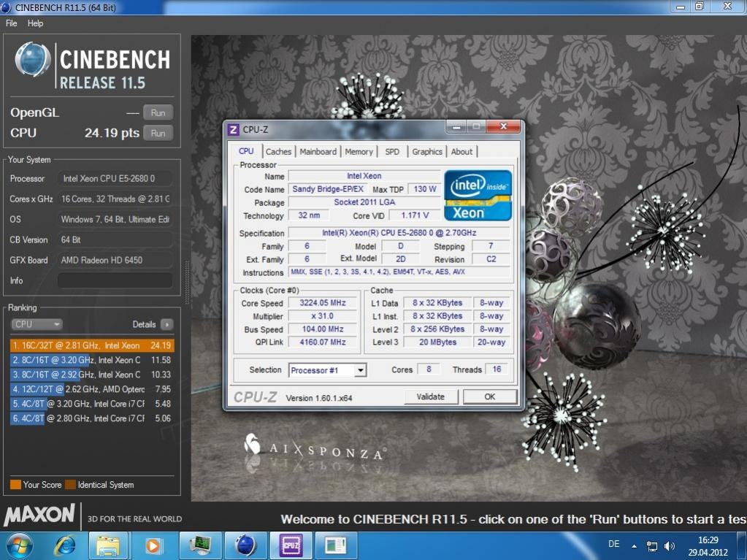
Task: Open the Help menu
Action: [35, 23]
